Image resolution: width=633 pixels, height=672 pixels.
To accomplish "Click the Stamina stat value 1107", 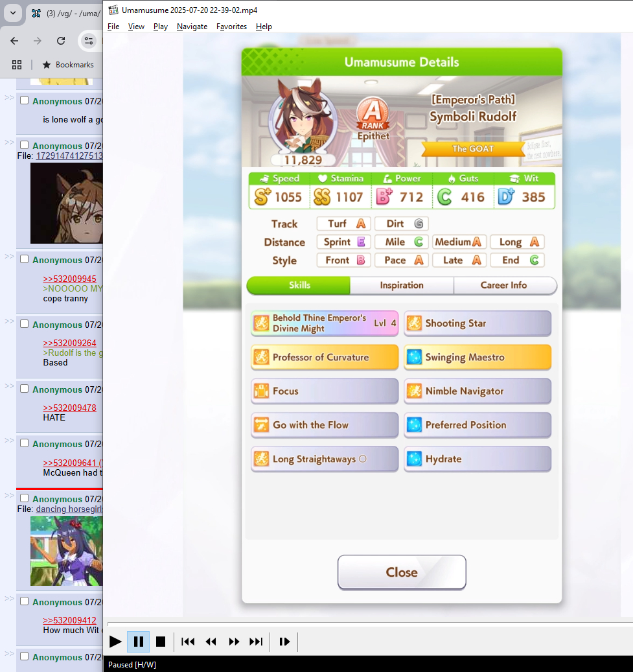I will [349, 197].
